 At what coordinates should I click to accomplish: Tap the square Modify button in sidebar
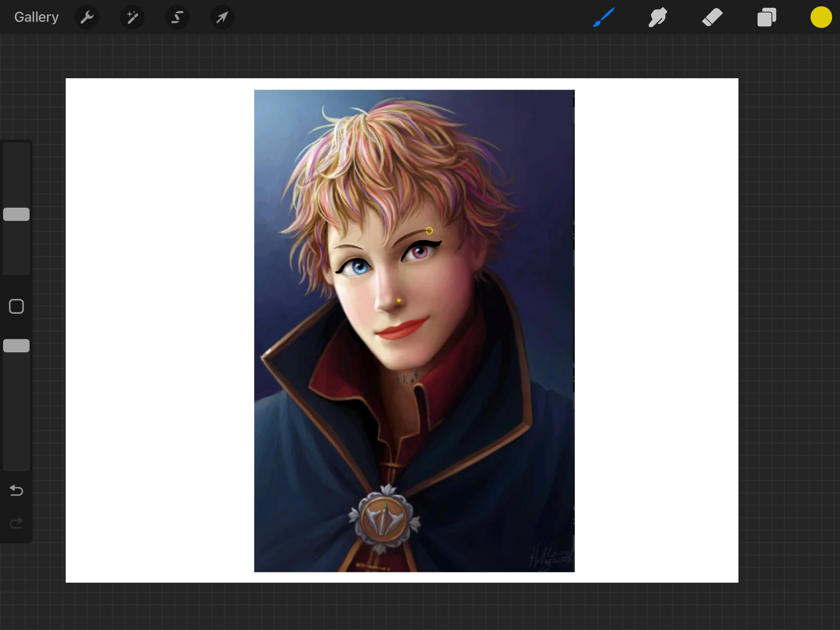click(x=16, y=306)
